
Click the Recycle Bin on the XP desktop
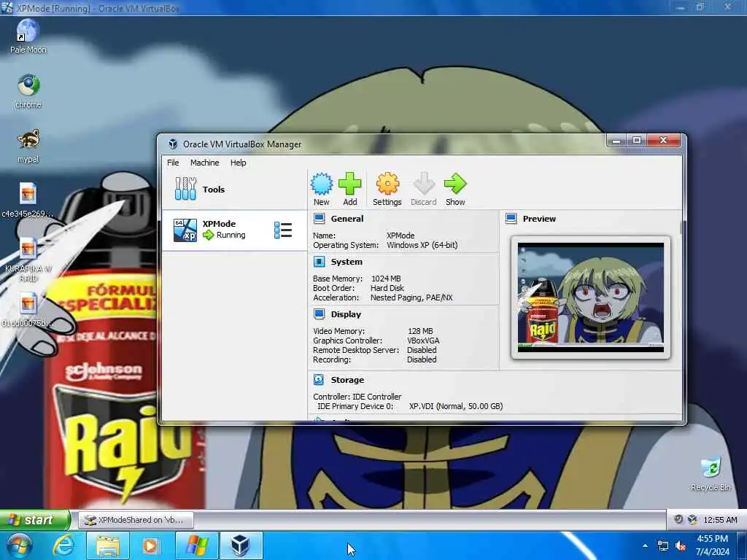coord(711,474)
